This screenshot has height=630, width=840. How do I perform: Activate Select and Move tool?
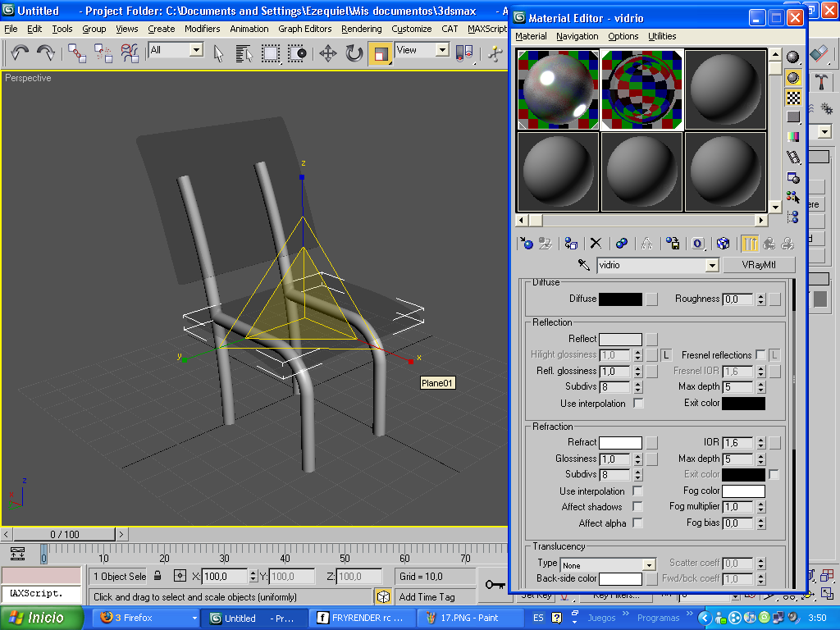[x=328, y=53]
